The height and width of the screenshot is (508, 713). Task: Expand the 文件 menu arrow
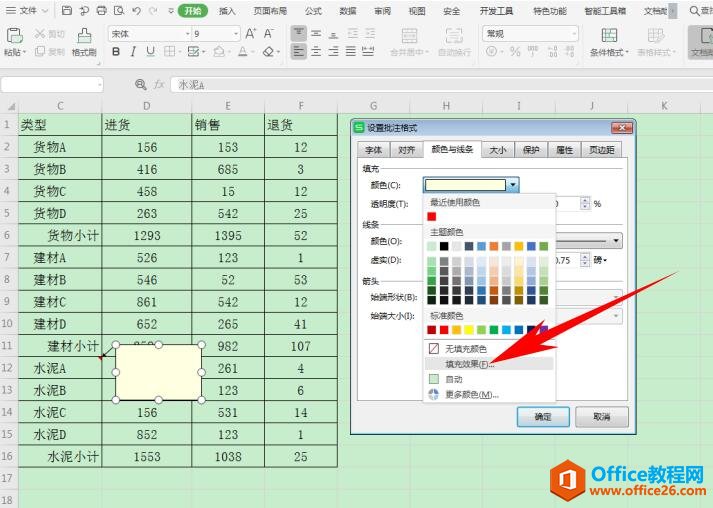coord(45,10)
